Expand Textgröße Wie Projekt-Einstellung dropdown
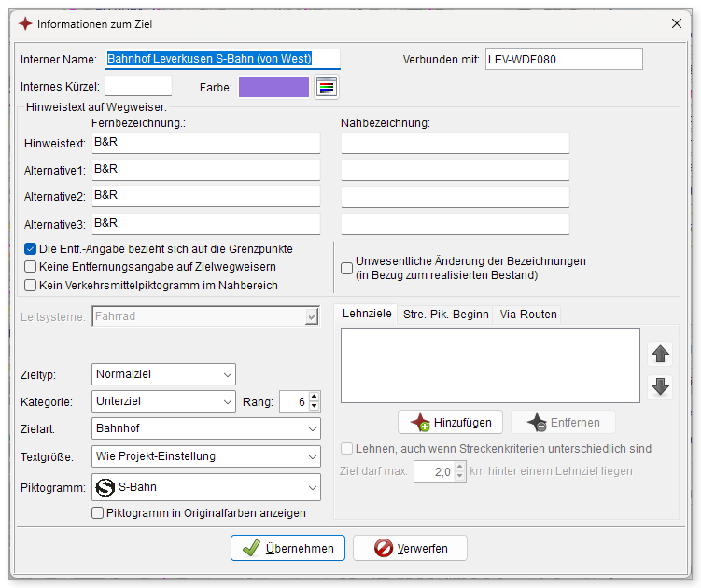This screenshot has width=701, height=588. click(x=313, y=457)
